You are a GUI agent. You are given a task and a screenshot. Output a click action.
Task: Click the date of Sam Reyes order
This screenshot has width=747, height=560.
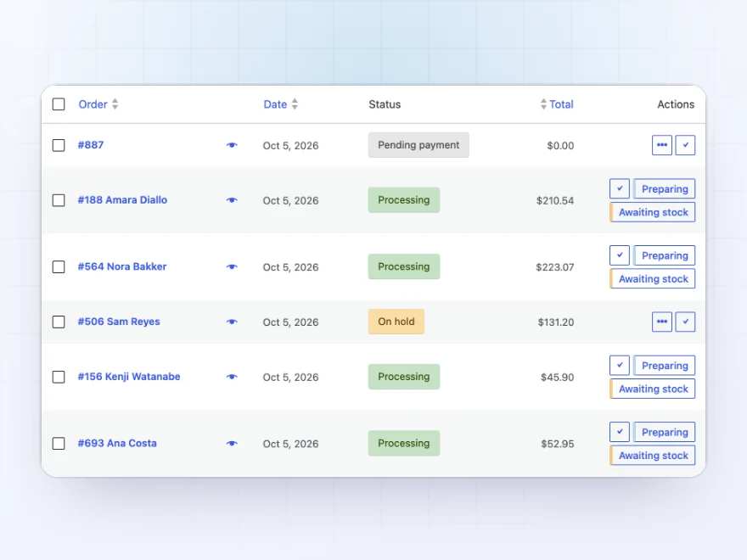point(290,322)
